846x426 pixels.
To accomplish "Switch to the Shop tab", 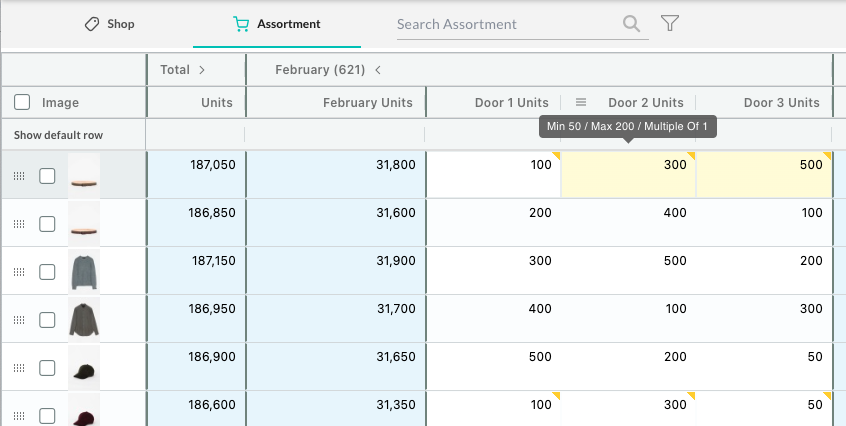I will coord(109,24).
